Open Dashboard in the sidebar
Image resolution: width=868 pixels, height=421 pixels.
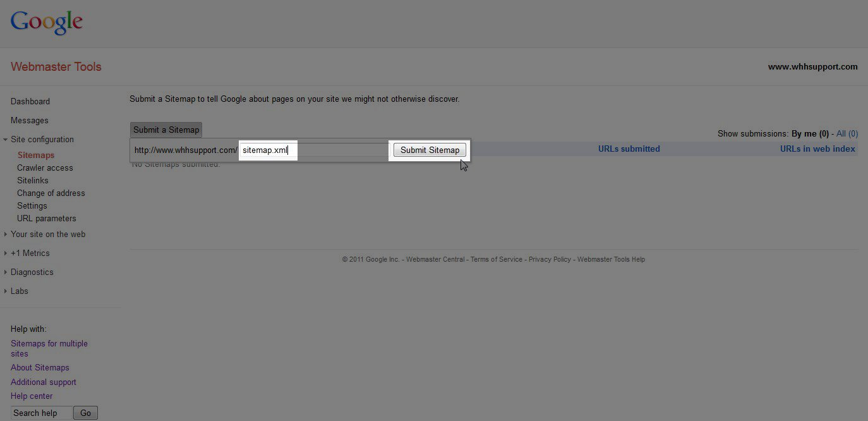pyautogui.click(x=30, y=101)
